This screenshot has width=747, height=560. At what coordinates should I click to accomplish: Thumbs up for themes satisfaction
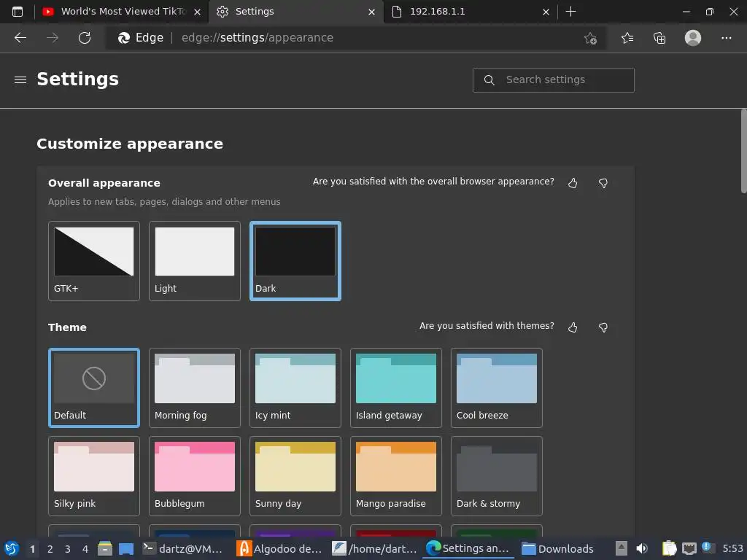point(573,327)
